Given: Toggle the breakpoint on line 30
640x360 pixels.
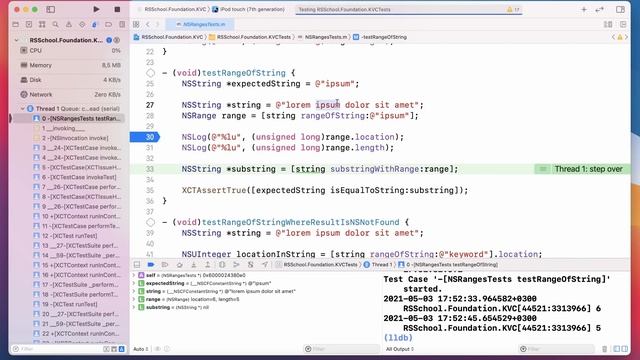Looking at the screenshot, I should [145, 137].
